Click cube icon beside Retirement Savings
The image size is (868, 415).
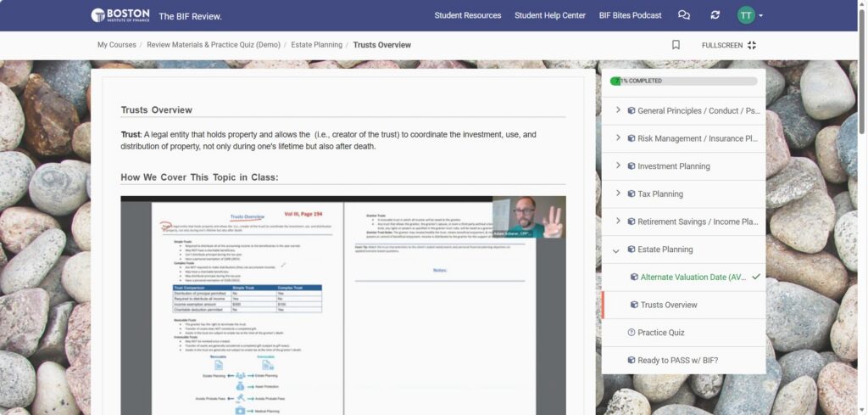click(631, 221)
